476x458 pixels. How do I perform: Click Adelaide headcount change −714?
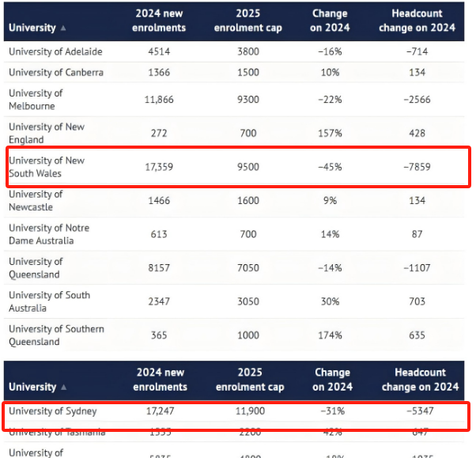(417, 51)
